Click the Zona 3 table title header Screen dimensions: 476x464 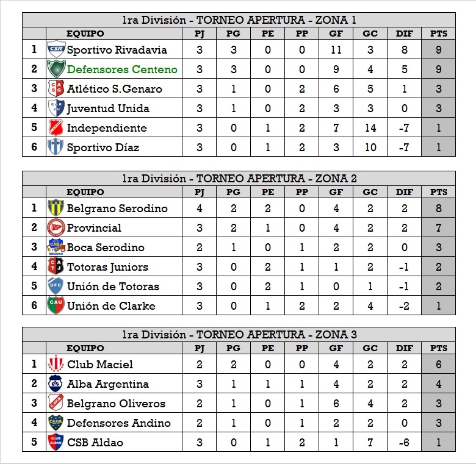(x=239, y=334)
